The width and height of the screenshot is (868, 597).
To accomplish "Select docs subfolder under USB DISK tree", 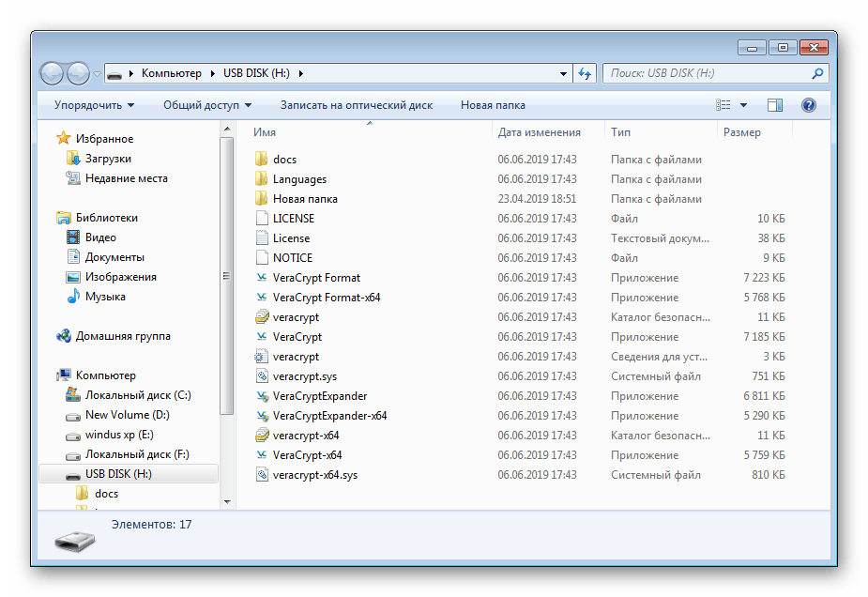I will point(106,494).
